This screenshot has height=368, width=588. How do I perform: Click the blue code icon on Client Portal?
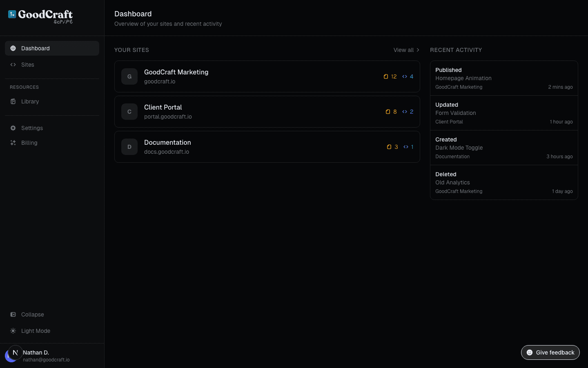point(405,111)
